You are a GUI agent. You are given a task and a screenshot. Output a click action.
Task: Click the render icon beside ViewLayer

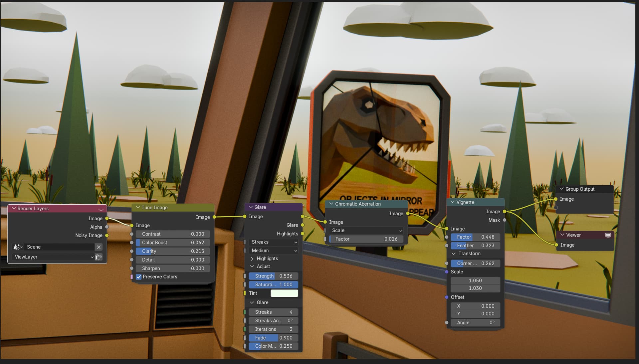tap(99, 257)
